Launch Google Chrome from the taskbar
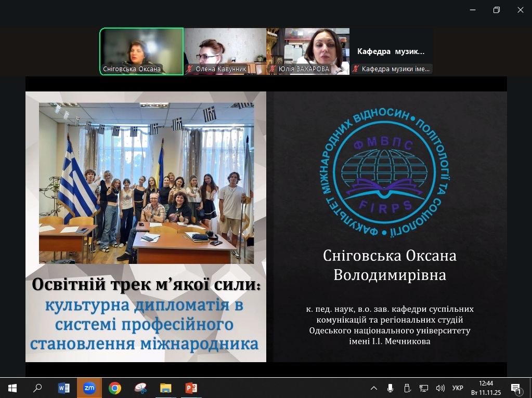 (x=115, y=388)
